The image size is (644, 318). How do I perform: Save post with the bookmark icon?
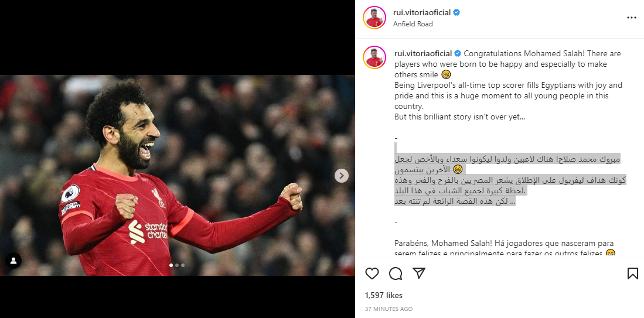click(633, 273)
